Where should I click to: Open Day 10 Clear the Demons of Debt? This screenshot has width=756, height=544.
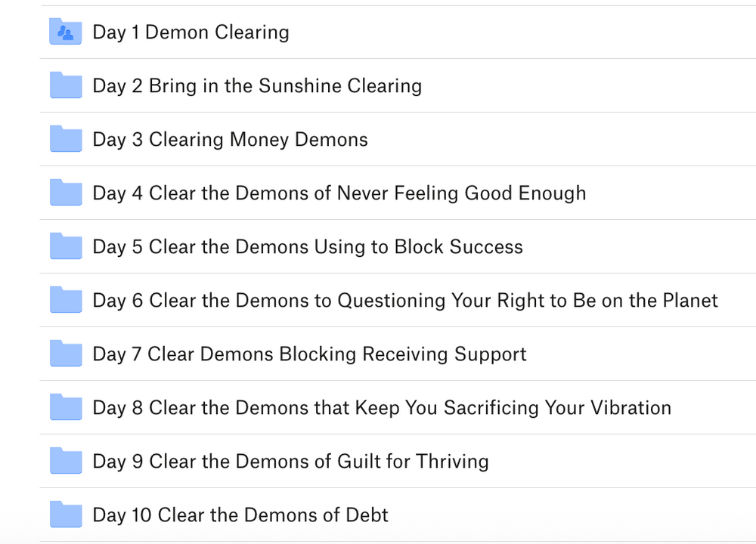click(x=240, y=515)
